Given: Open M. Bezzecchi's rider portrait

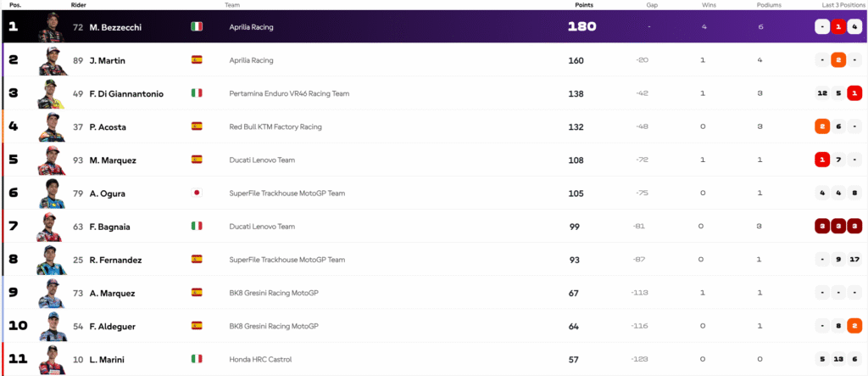Looking at the screenshot, I should pyautogui.click(x=52, y=27).
